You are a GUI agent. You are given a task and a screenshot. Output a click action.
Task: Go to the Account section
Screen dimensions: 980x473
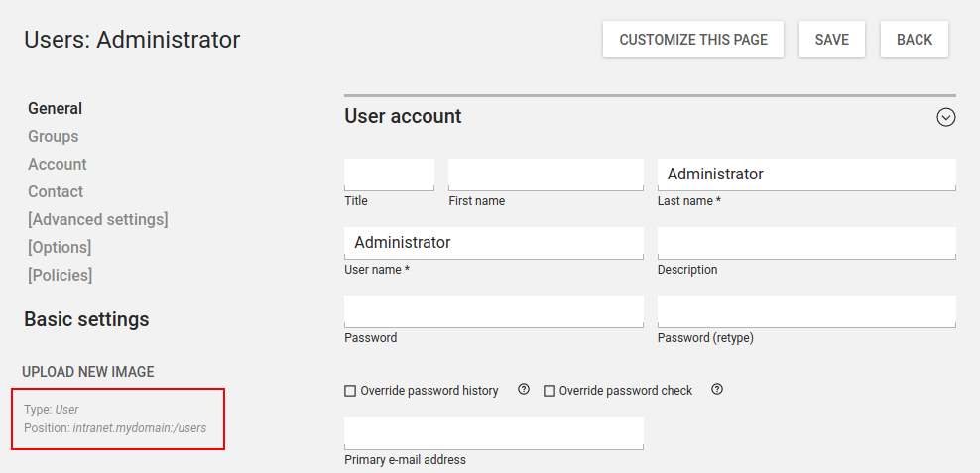tap(57, 164)
